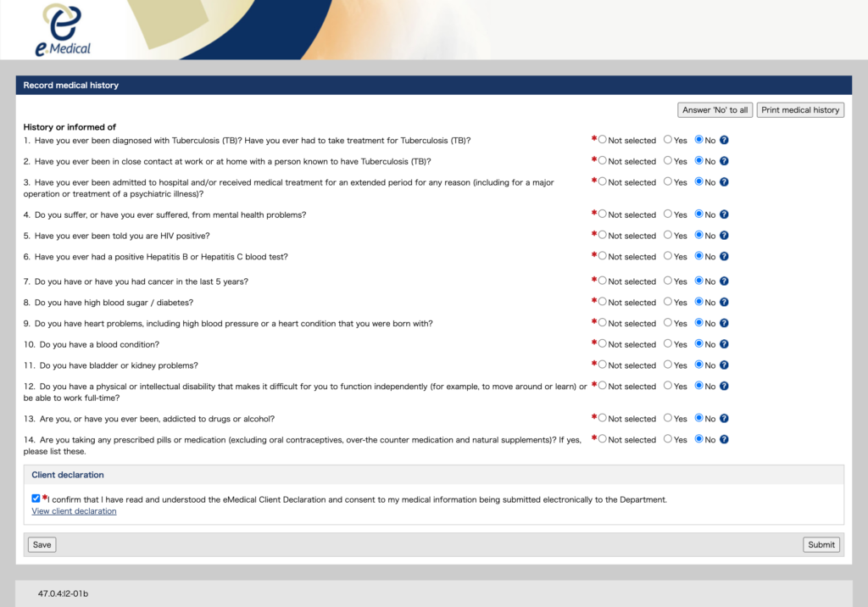This screenshot has width=868, height=607.
Task: Save the medical history form
Action: point(42,545)
